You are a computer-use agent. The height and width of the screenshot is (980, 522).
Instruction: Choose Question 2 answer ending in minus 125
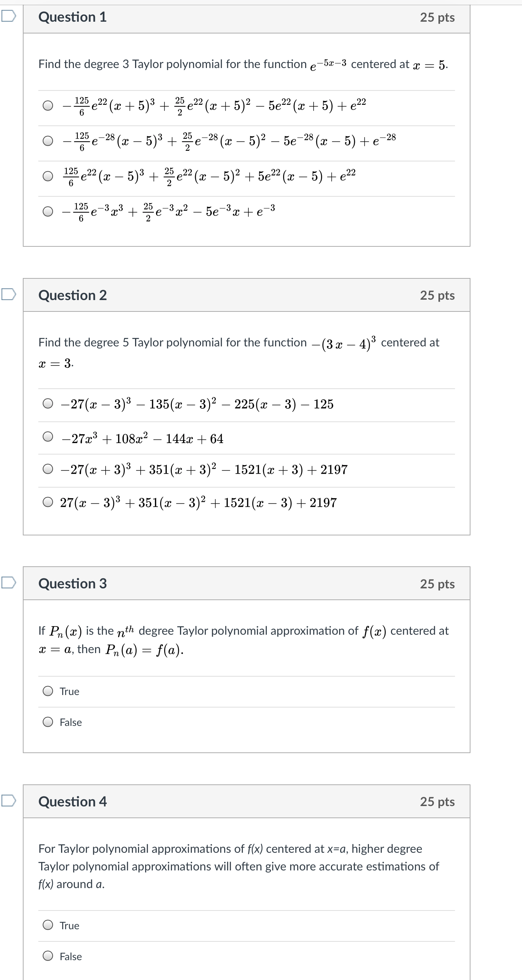coord(48,404)
